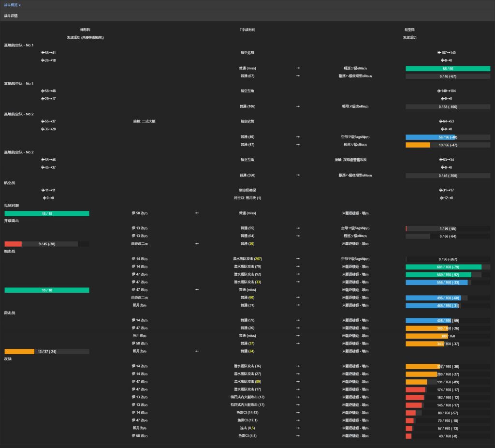Click the enemy plane icon beside 187→140
The height and width of the screenshot is (448, 495).
click(439, 53)
